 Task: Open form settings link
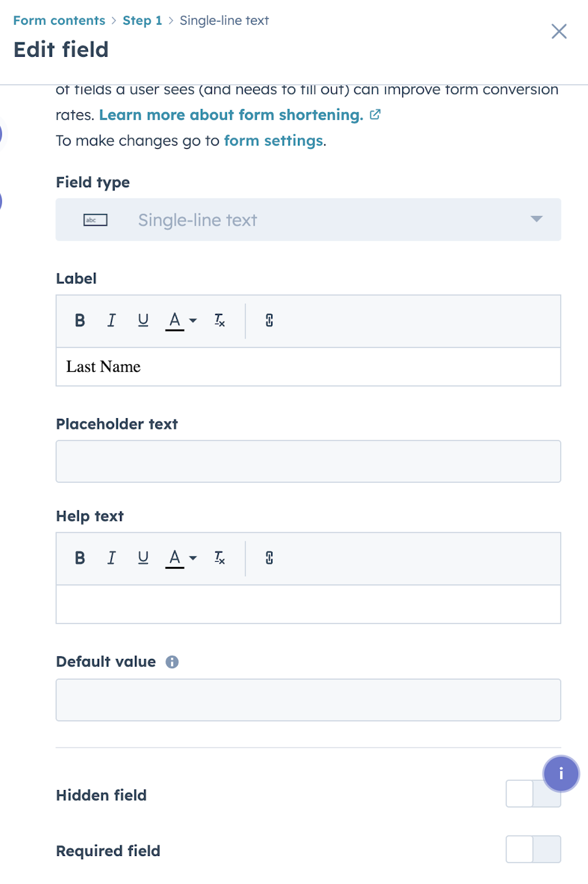[x=273, y=140]
